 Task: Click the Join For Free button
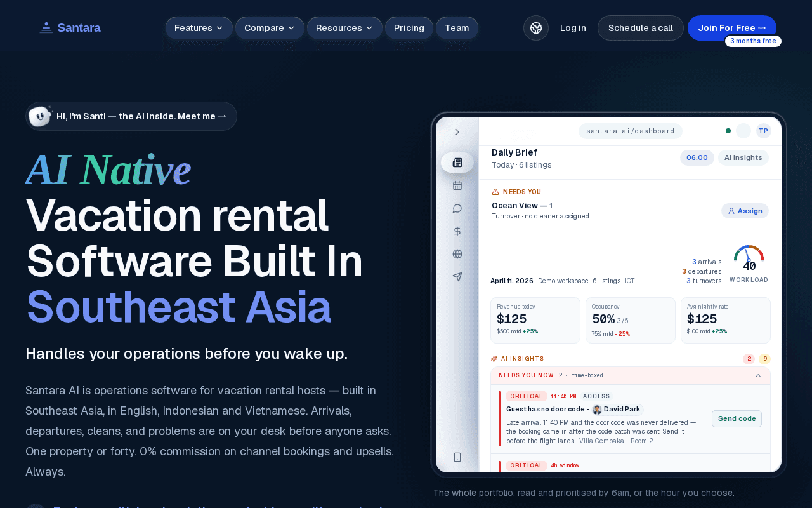point(732,28)
